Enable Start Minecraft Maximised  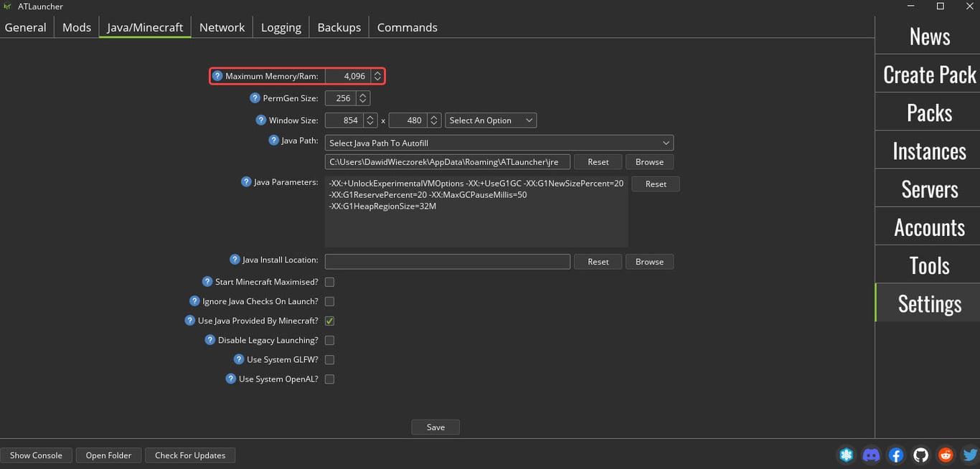tap(329, 282)
